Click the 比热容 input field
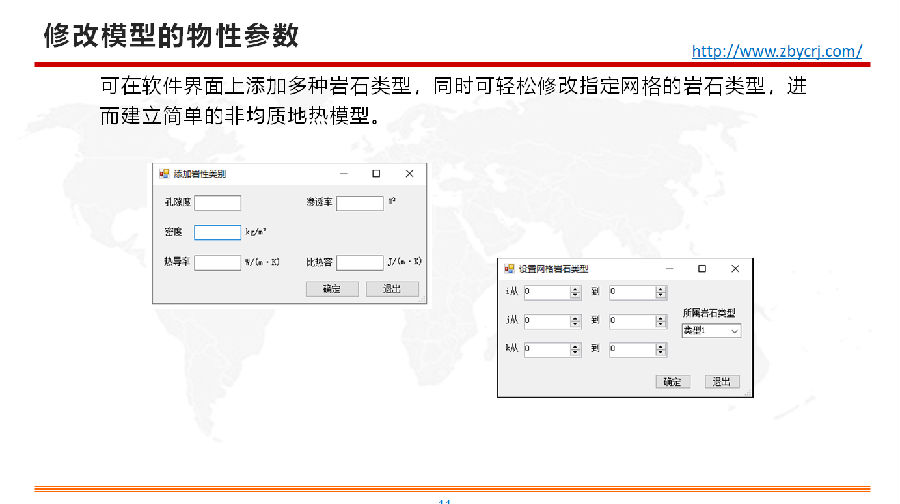Viewport: 900px width, 504px height. pos(359,263)
